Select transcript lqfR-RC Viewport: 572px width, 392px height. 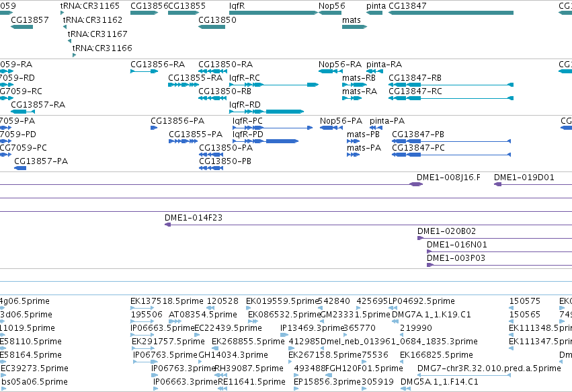click(x=274, y=85)
